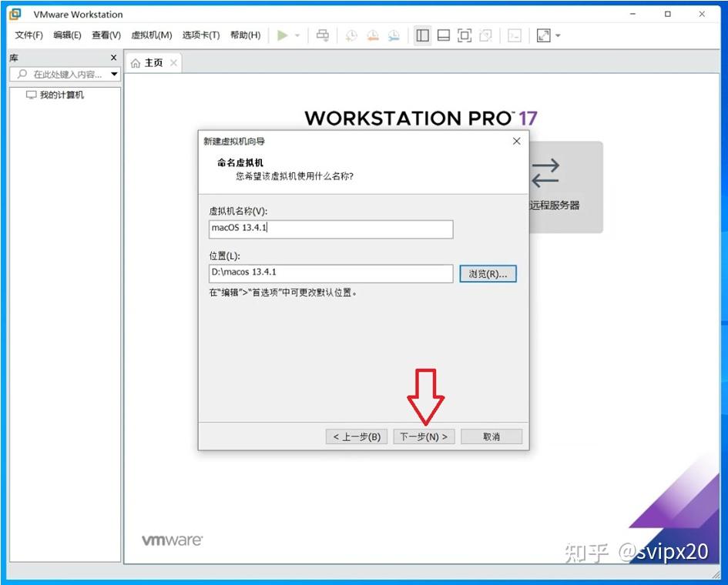This screenshot has height=585, width=728.
Task: Click the 虚拟机名称 text field
Action: click(x=331, y=229)
